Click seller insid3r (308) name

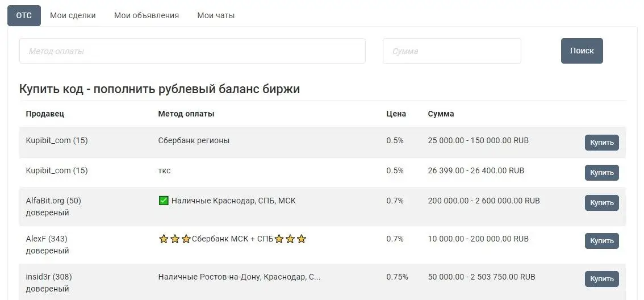tap(49, 277)
